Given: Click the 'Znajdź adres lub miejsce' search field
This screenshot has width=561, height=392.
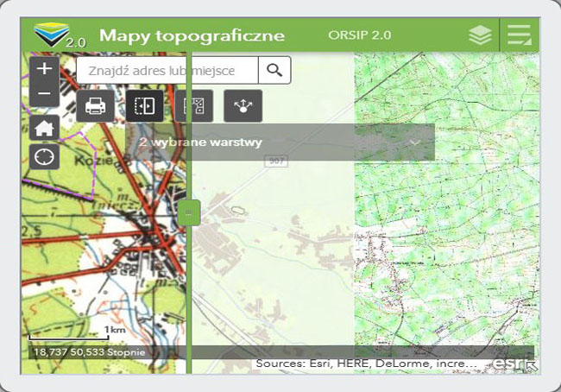Looking at the screenshot, I should (167, 70).
